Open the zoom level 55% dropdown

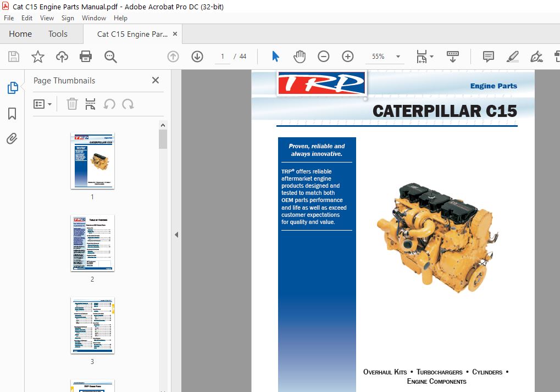tap(398, 57)
